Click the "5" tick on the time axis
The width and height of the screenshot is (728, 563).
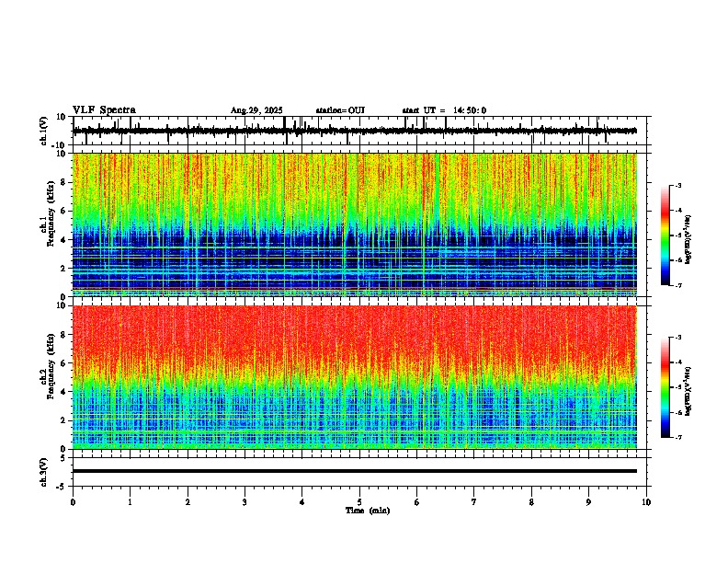(359, 502)
